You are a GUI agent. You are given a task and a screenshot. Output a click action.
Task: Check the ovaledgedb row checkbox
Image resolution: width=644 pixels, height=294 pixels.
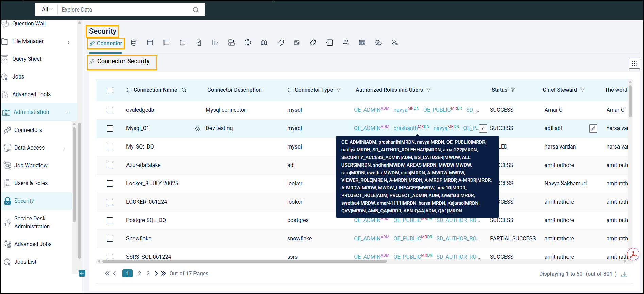pyautogui.click(x=110, y=110)
